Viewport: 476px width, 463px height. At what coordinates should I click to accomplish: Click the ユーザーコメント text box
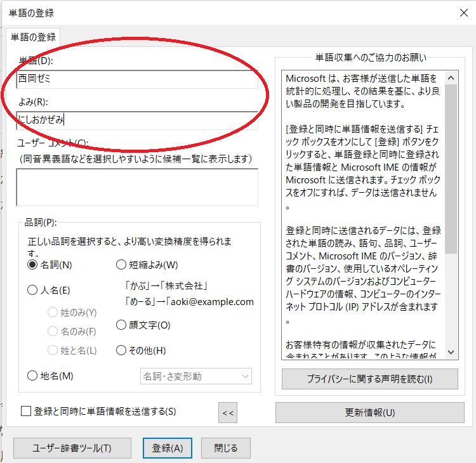(x=137, y=187)
